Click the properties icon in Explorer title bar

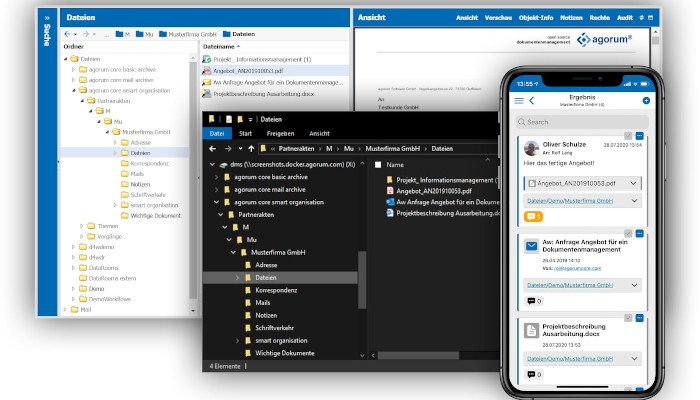click(x=229, y=119)
